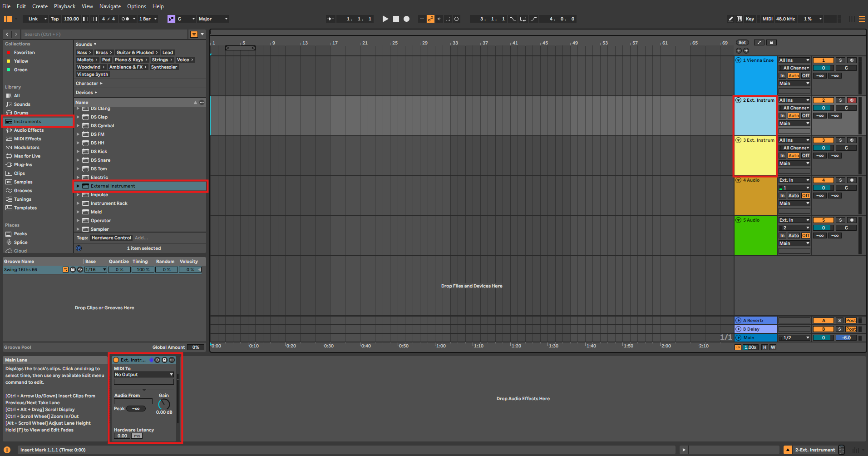Click the Lock Envelopes padlock icon
Screen dimensions: 868x456
[771, 43]
